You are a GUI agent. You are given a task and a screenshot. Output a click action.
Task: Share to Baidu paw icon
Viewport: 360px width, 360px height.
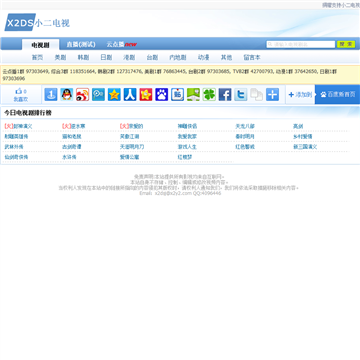pos(162,95)
